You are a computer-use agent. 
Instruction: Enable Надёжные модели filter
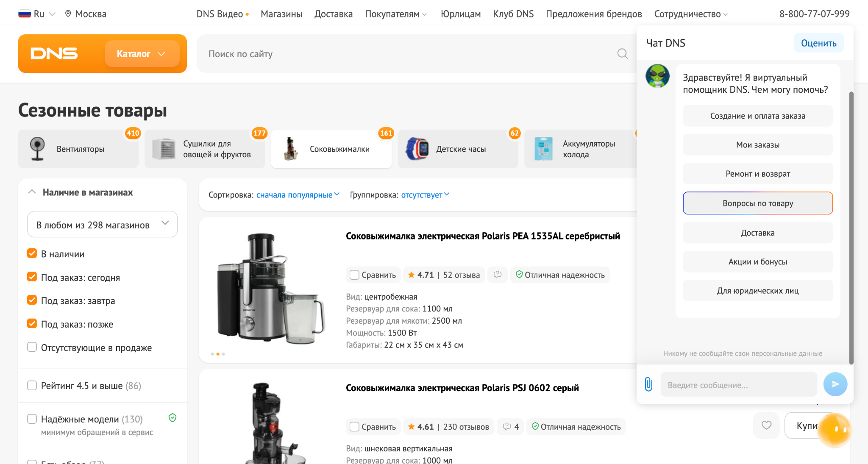pyautogui.click(x=32, y=419)
